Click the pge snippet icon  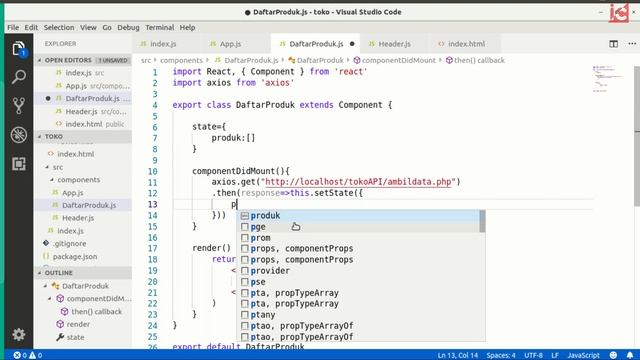click(244, 227)
